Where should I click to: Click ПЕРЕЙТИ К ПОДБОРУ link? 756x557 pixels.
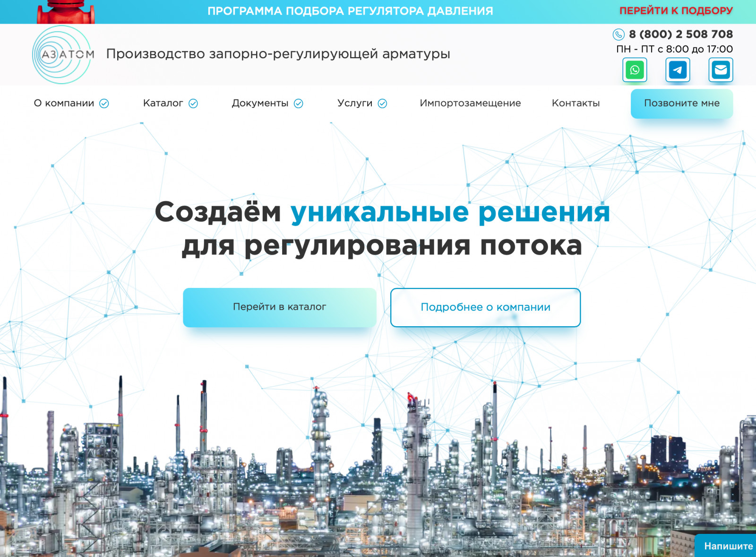point(676,10)
